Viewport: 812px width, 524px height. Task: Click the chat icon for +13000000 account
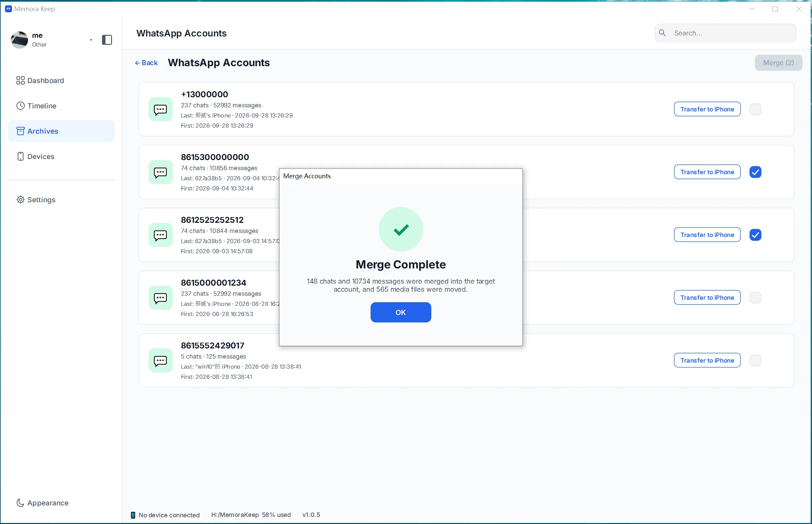click(161, 109)
